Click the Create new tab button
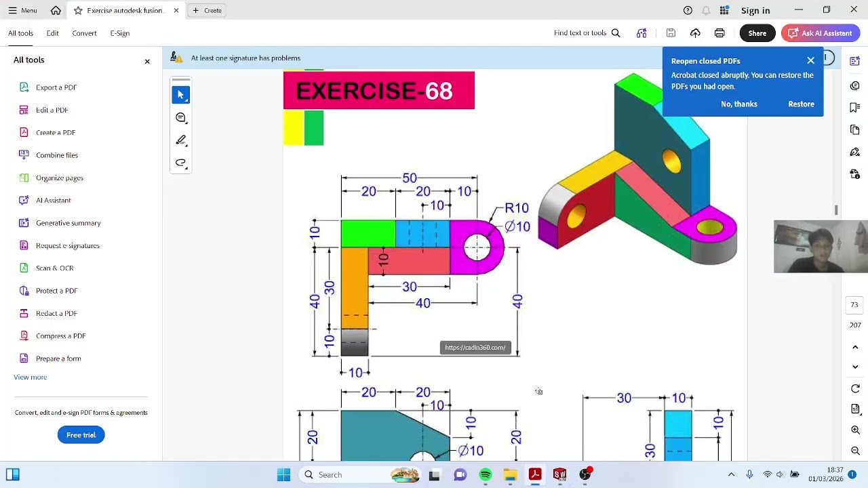Image resolution: width=868 pixels, height=488 pixels. [207, 10]
